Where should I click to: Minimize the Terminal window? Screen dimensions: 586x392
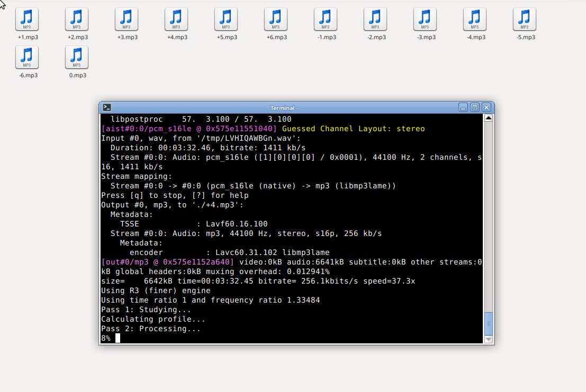point(463,107)
